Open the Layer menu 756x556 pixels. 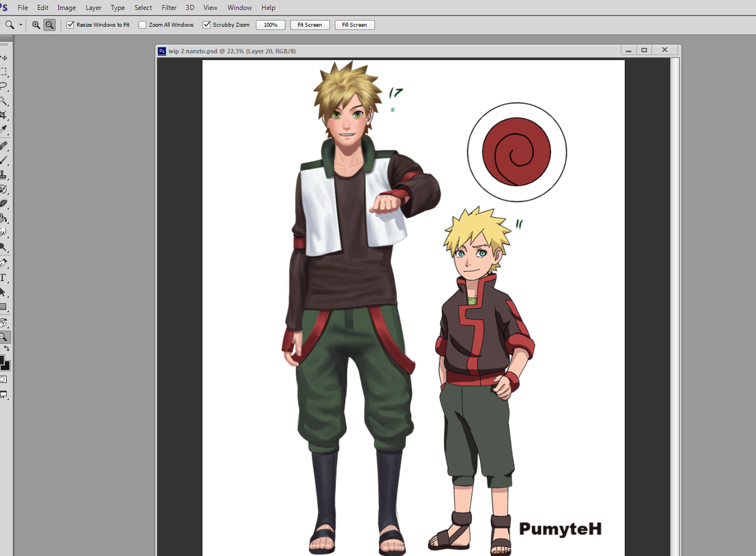pos(93,8)
